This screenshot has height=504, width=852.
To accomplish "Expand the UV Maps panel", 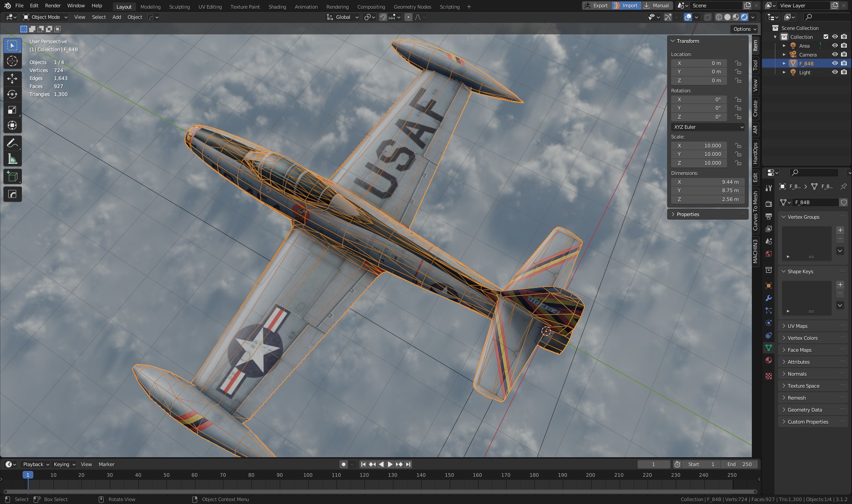I will 812,326.
